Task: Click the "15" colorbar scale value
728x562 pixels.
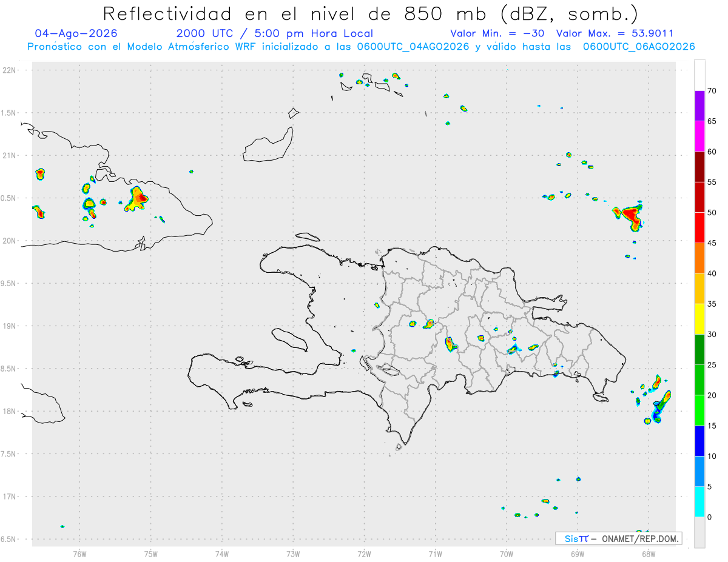Action: pyautogui.click(x=712, y=426)
